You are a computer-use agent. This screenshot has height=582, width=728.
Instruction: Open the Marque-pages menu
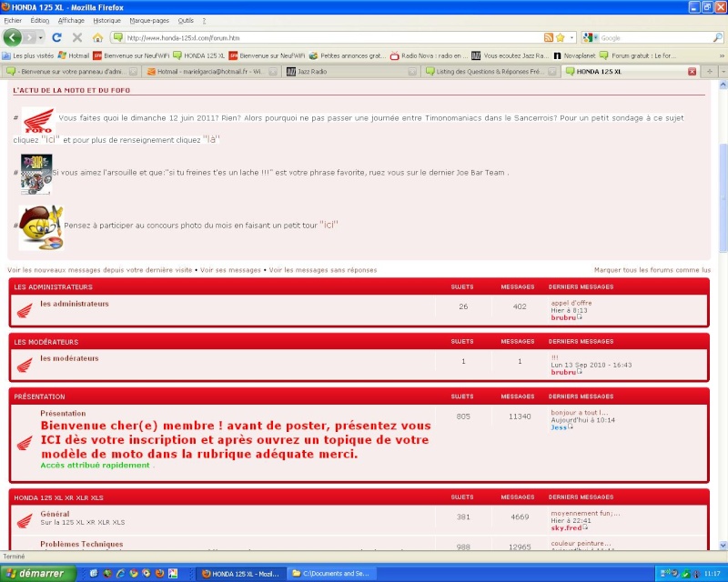pos(149,20)
